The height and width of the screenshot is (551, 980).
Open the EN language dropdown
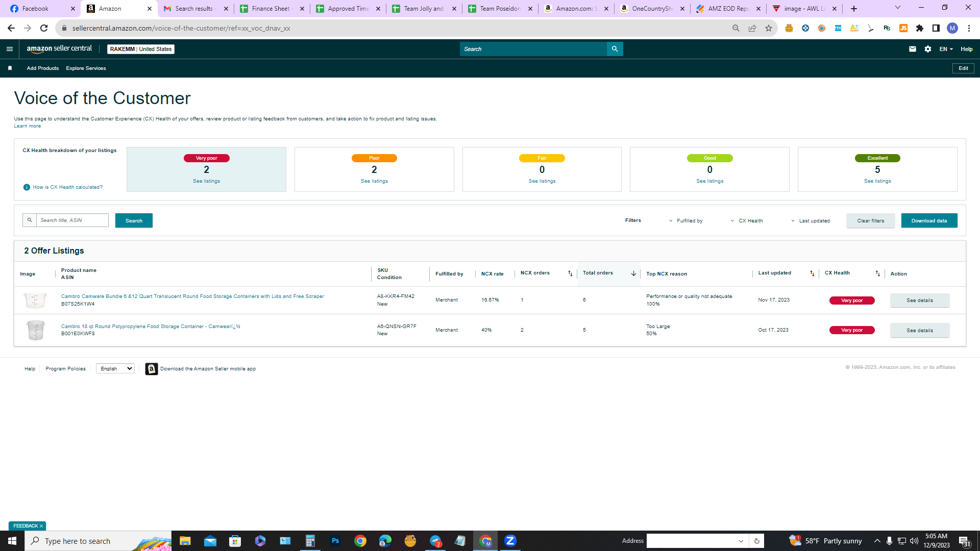coord(946,49)
